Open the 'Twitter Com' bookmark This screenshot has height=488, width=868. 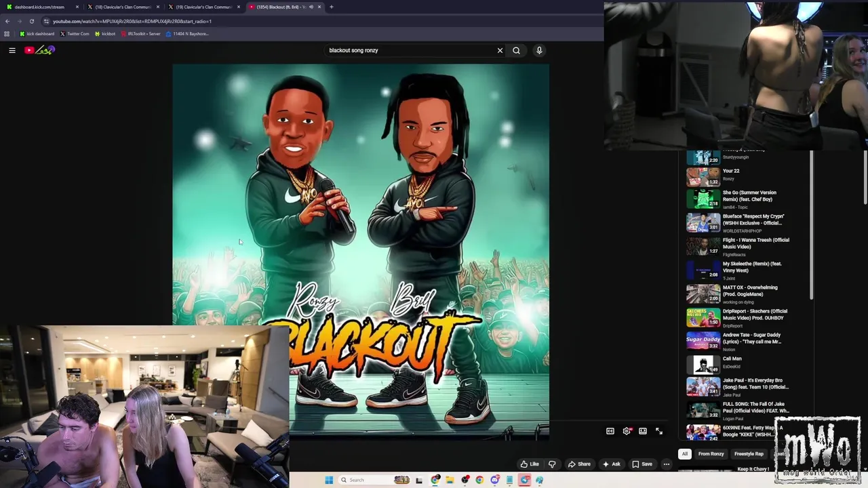point(75,34)
